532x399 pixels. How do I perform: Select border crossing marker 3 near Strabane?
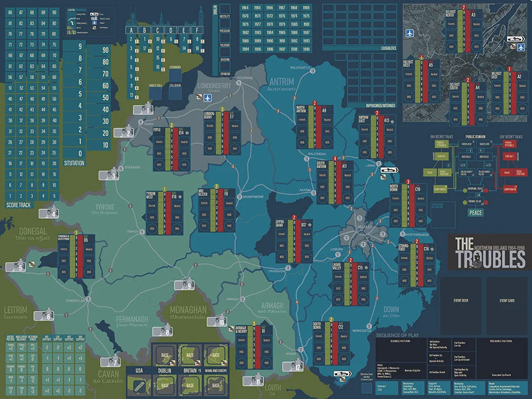tap(109, 174)
